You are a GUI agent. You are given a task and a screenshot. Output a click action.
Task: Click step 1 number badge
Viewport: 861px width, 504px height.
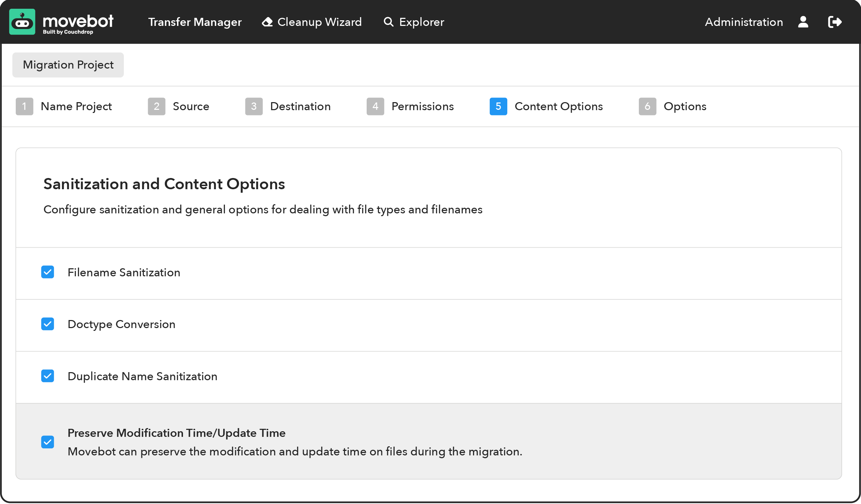[x=24, y=106]
